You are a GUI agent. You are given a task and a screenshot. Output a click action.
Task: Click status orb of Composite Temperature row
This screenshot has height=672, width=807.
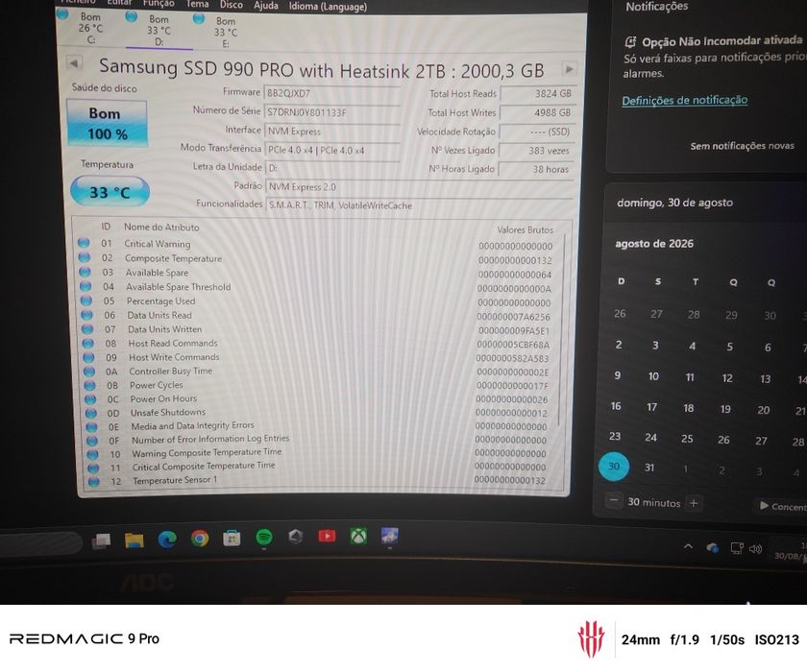(85, 257)
